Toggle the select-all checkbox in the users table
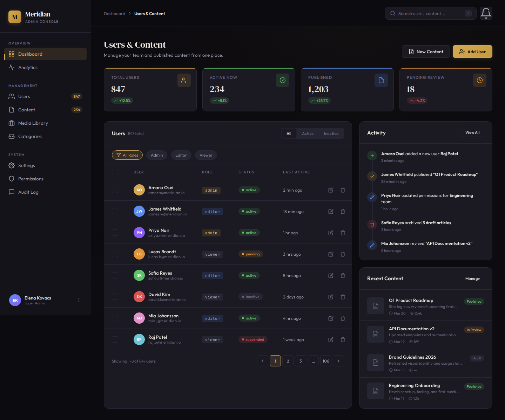 point(115,172)
